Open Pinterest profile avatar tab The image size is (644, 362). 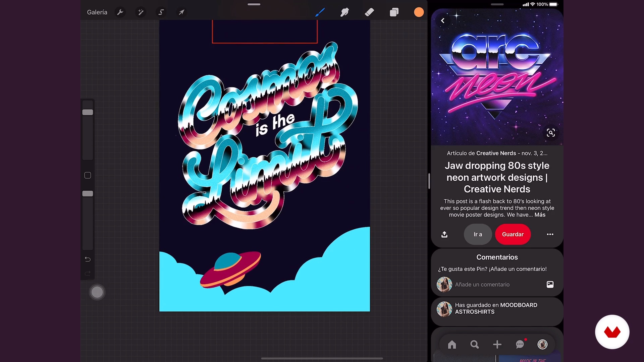[x=542, y=345]
